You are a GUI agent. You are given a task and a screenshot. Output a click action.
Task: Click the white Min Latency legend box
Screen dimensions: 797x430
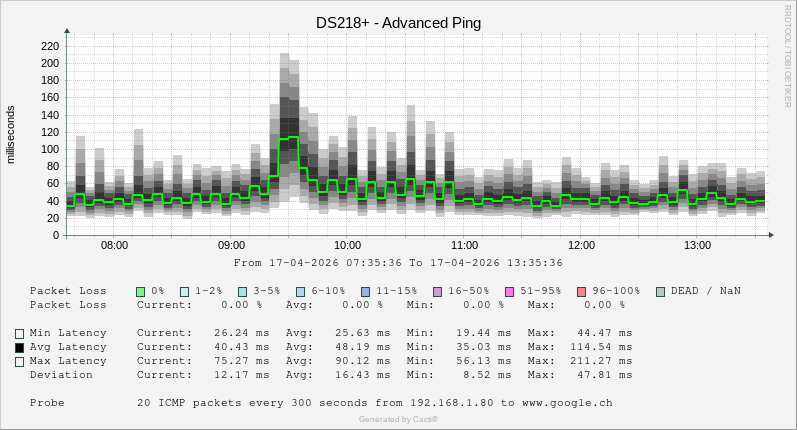(x=19, y=333)
